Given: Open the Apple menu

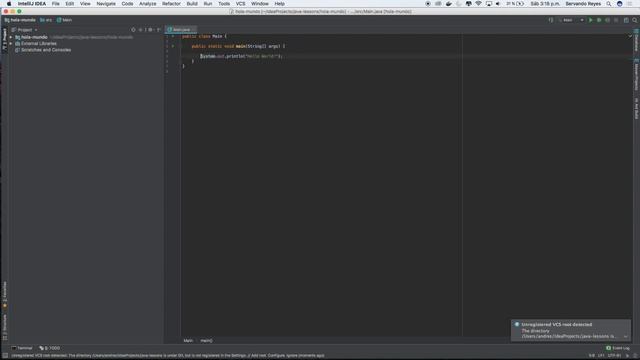Looking at the screenshot, I should (x=9, y=4).
